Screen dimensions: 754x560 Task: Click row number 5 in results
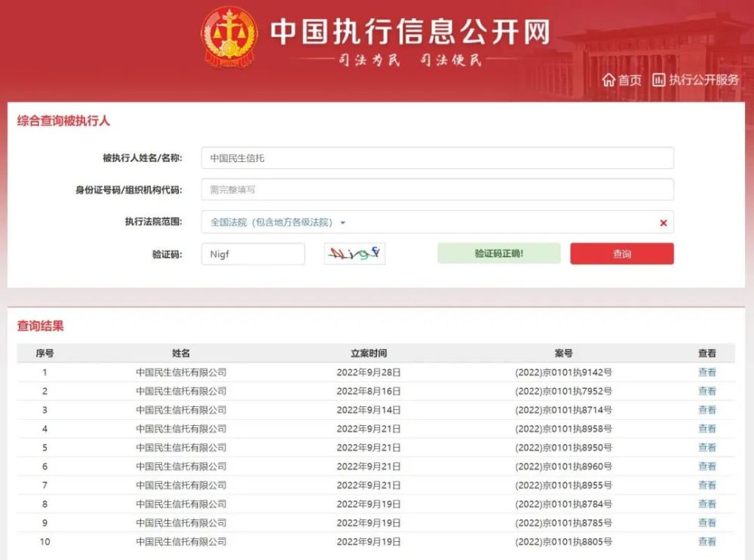[x=44, y=447]
